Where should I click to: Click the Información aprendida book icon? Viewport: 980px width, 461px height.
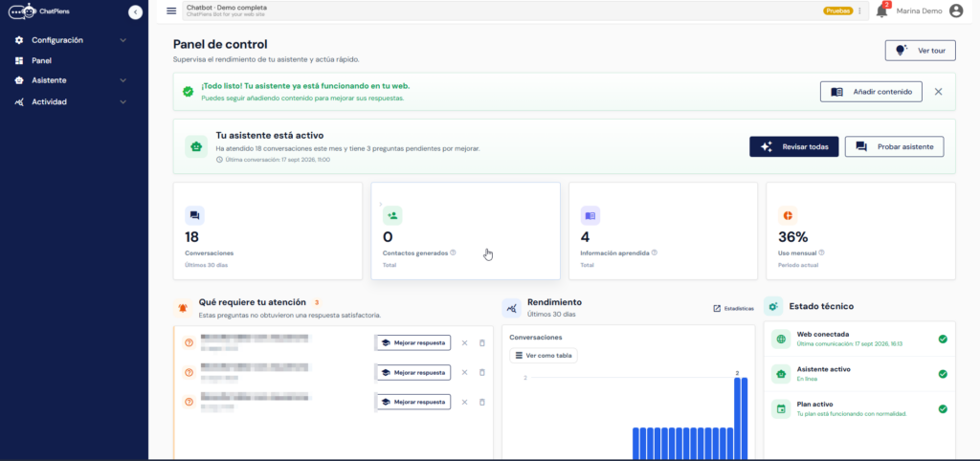pos(590,215)
